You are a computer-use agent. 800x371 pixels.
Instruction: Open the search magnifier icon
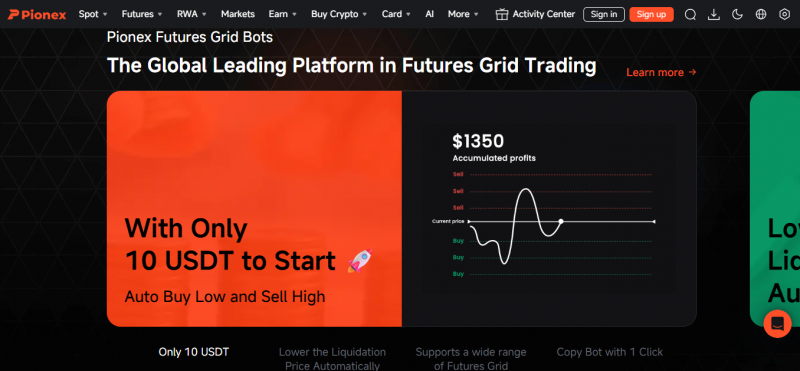click(690, 14)
